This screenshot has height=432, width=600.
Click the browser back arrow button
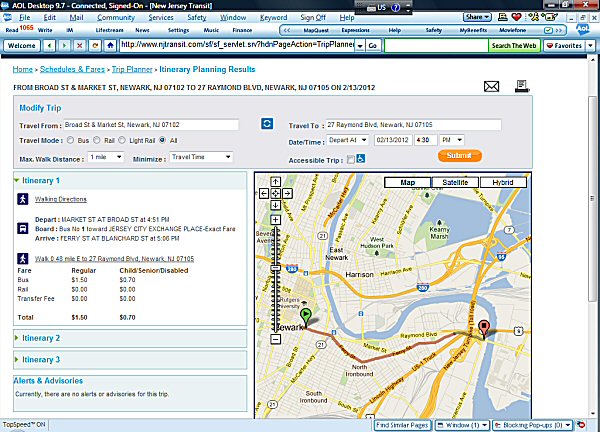click(x=49, y=46)
